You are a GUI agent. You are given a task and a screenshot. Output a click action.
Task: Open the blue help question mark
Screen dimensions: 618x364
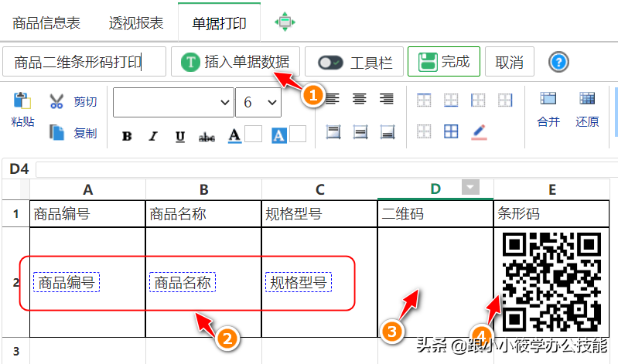tap(558, 62)
